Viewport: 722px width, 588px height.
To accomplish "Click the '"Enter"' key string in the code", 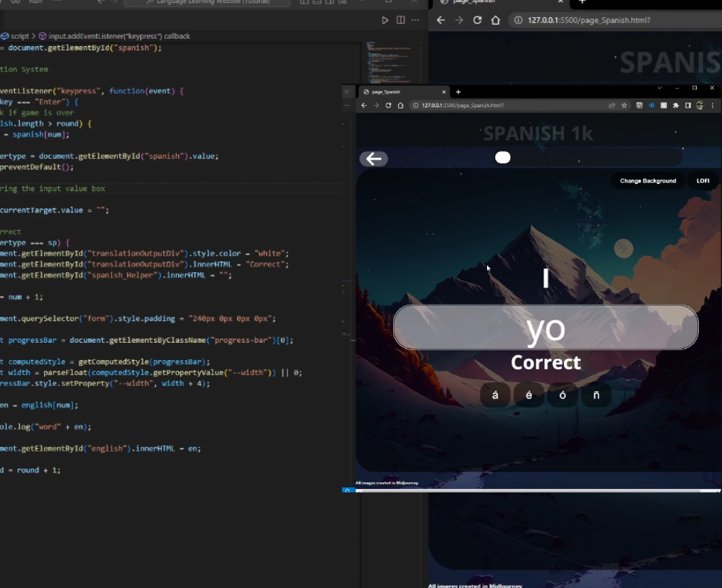I will (50, 101).
